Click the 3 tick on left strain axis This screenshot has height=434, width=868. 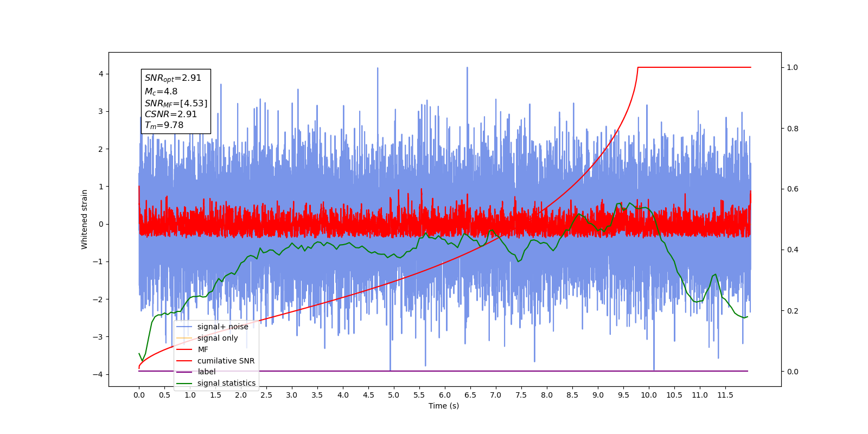(101, 111)
